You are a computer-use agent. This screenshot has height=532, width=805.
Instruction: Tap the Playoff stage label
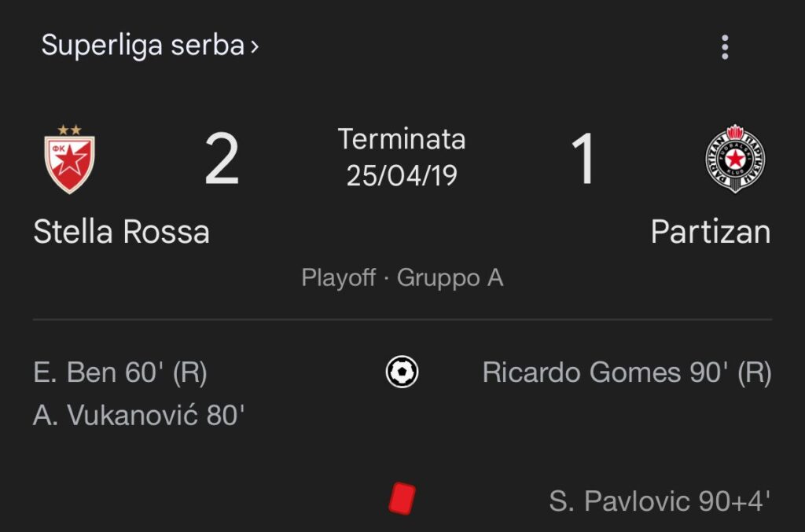tap(338, 278)
